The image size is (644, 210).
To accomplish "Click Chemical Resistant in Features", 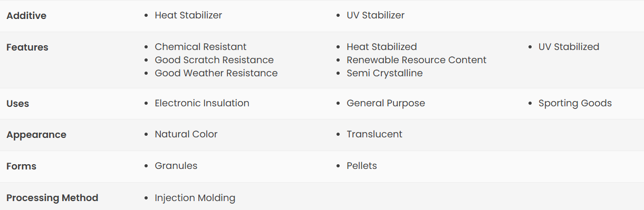I will 200,47.
